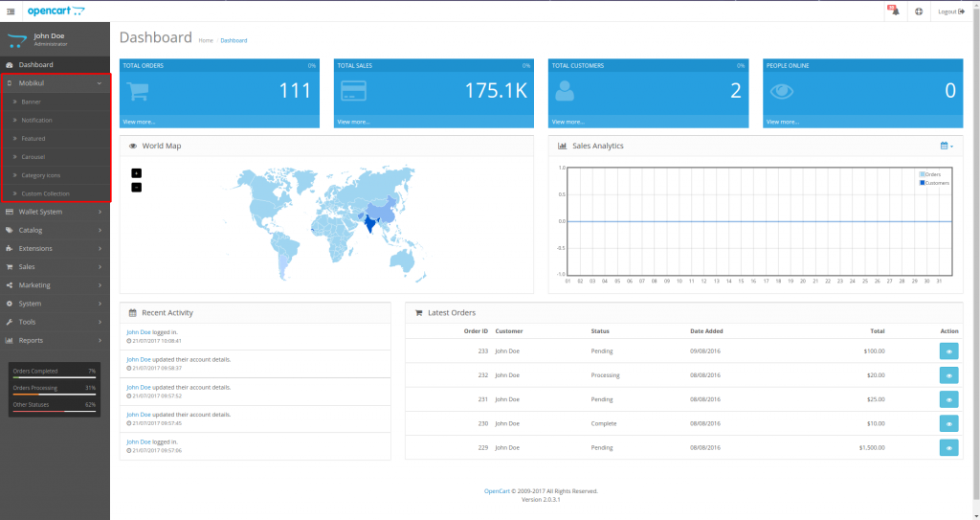Click the World Map eye icon
The width and height of the screenshot is (980, 520).
[x=132, y=146]
